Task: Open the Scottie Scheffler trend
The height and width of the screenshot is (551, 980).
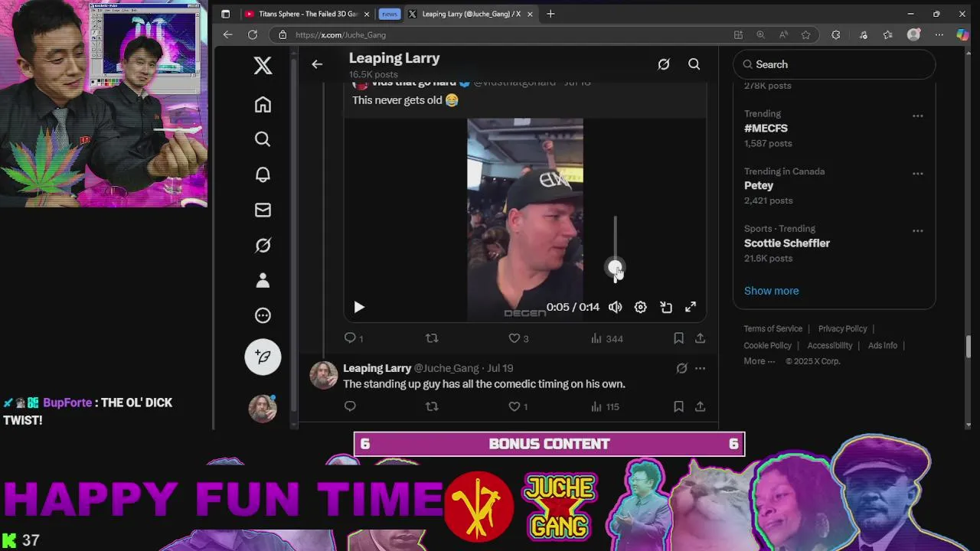Action: [787, 243]
